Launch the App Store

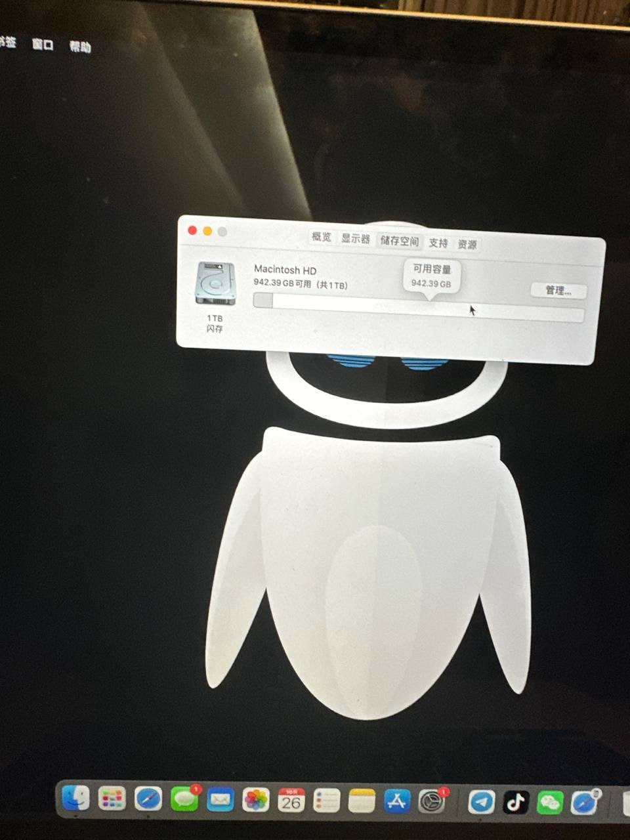click(397, 801)
